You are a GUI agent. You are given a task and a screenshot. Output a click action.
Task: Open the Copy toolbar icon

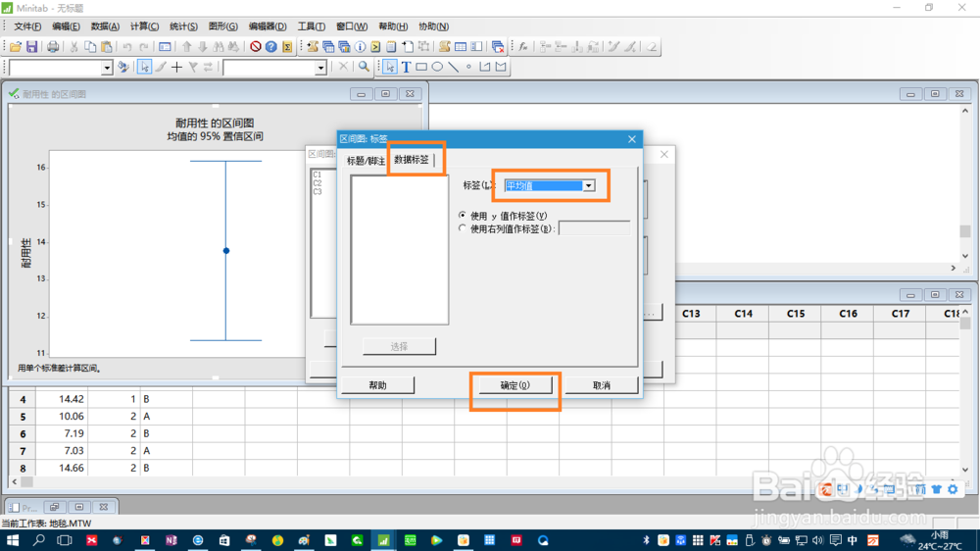pos(90,47)
